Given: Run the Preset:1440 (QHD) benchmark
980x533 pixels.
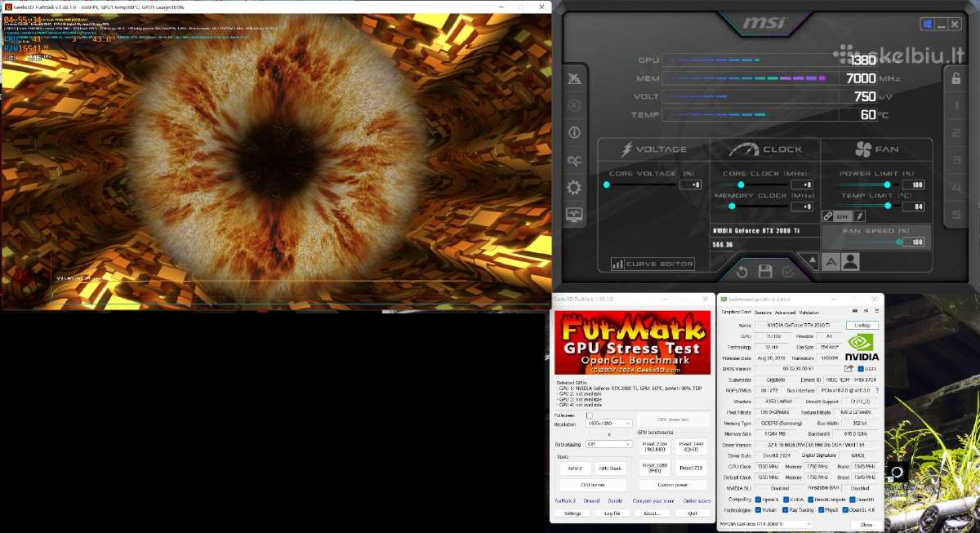Looking at the screenshot, I should pyautogui.click(x=691, y=447).
